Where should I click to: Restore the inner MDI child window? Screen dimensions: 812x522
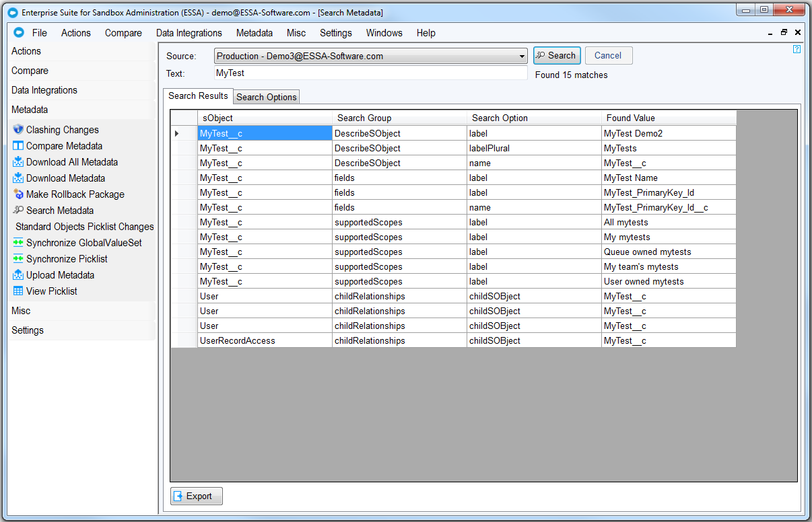click(x=784, y=32)
